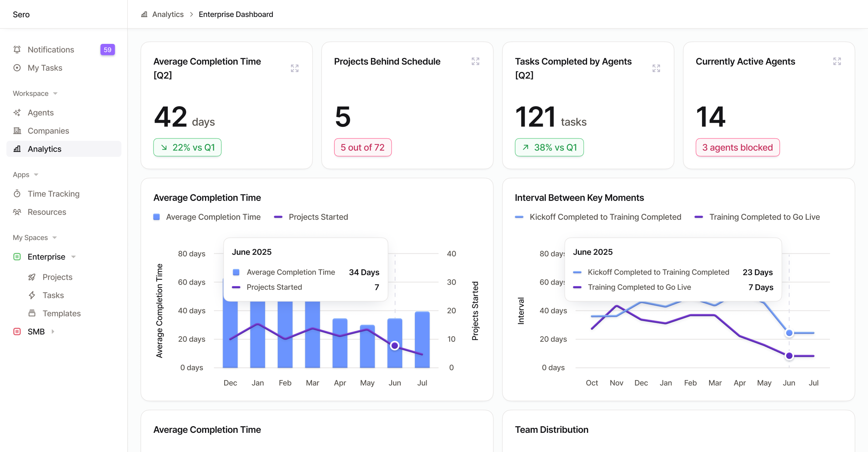Click the Projects rocket icon
The width and height of the screenshot is (868, 452).
(x=32, y=277)
